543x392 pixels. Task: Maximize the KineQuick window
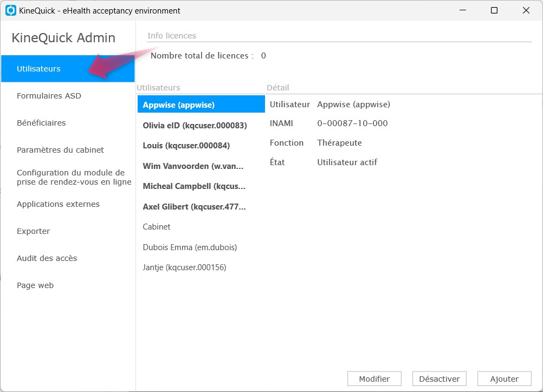coord(494,10)
